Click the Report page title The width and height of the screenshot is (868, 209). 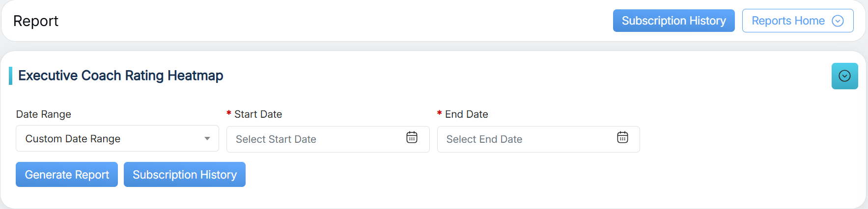click(x=36, y=21)
